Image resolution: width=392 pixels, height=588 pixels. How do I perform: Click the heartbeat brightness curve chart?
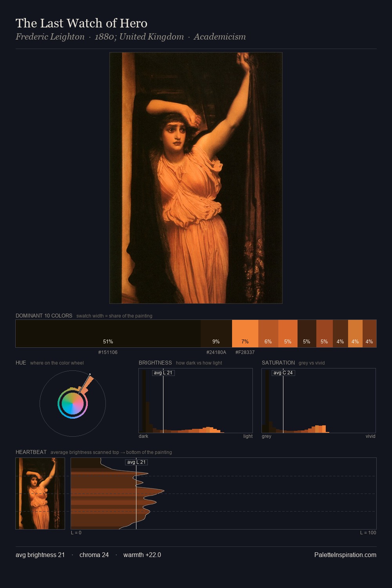(x=223, y=494)
